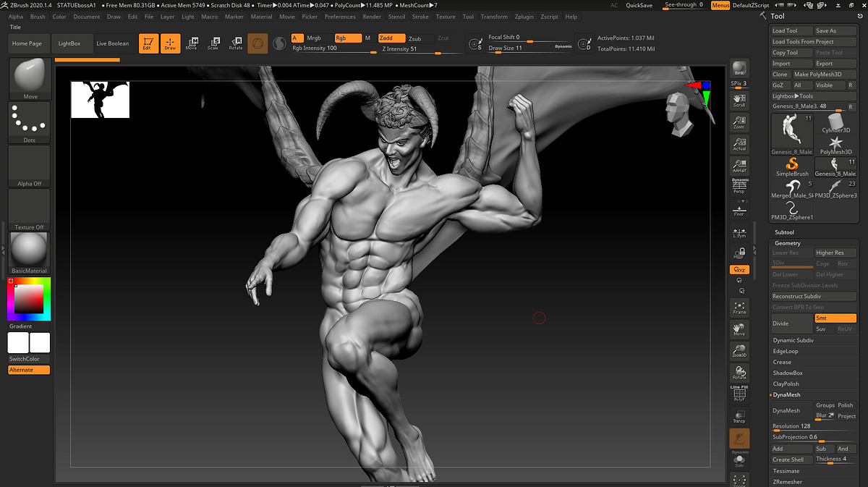868x487 pixels.
Task: Expand the ShadowBox section
Action: click(x=788, y=373)
